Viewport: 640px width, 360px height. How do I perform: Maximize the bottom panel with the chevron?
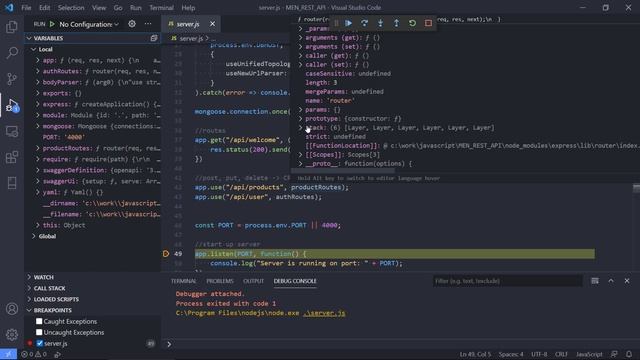coord(611,281)
